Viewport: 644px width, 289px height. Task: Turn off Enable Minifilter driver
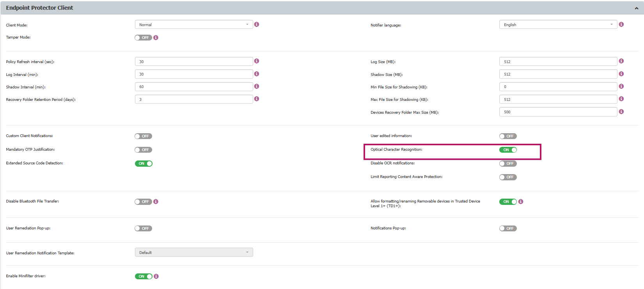tap(144, 277)
